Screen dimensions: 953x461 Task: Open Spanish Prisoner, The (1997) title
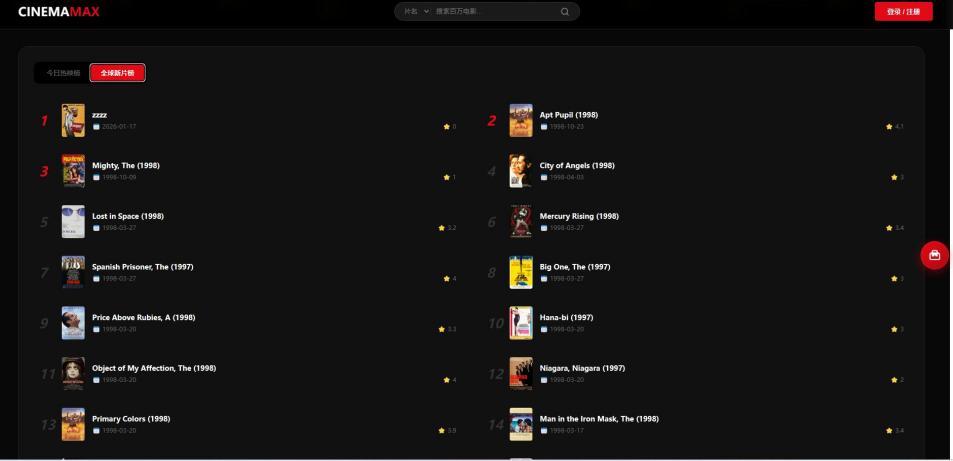[x=143, y=267]
